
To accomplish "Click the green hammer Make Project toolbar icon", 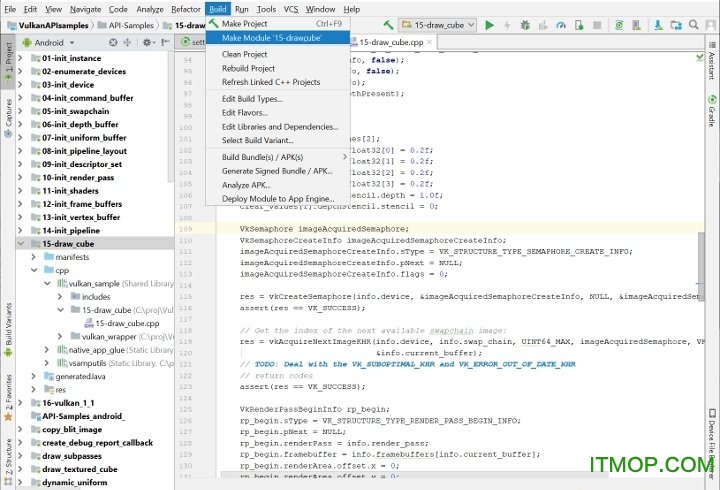I will tap(388, 25).
